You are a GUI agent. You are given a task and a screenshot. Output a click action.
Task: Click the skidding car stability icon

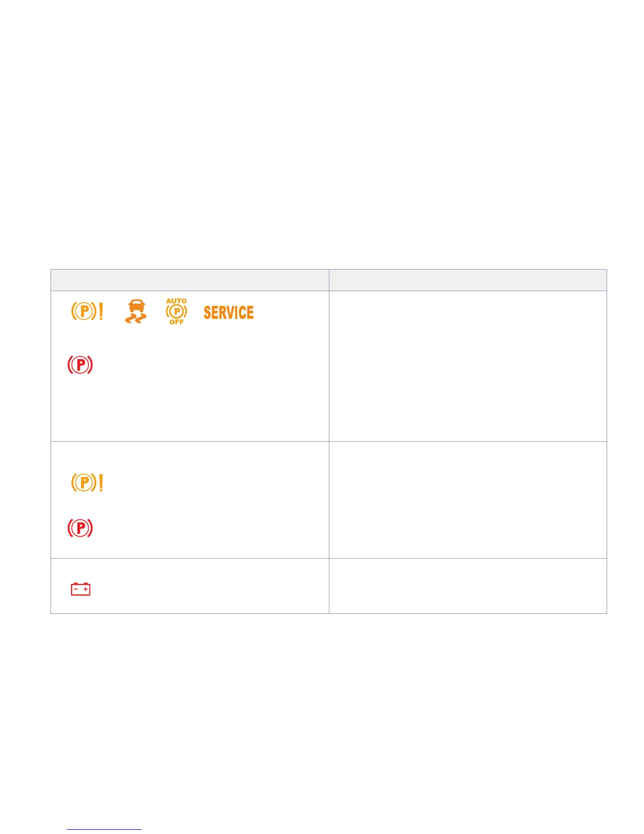(136, 311)
